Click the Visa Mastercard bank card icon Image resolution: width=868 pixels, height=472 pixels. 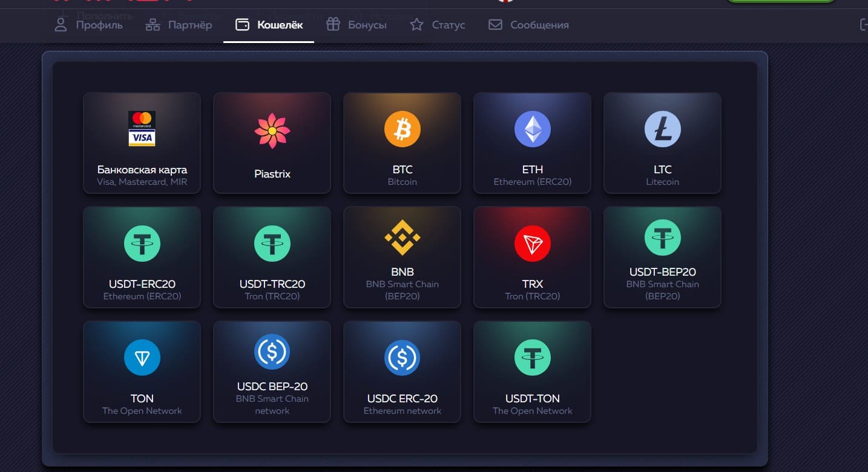[142, 128]
